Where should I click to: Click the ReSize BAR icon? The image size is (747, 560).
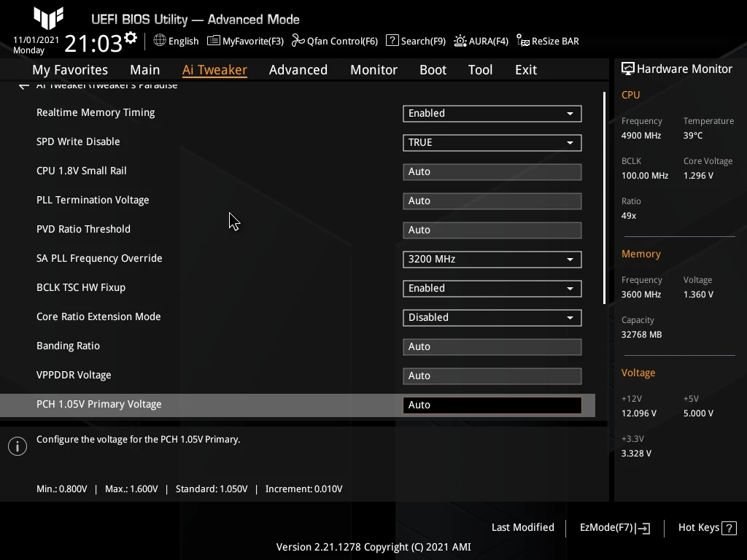(522, 41)
